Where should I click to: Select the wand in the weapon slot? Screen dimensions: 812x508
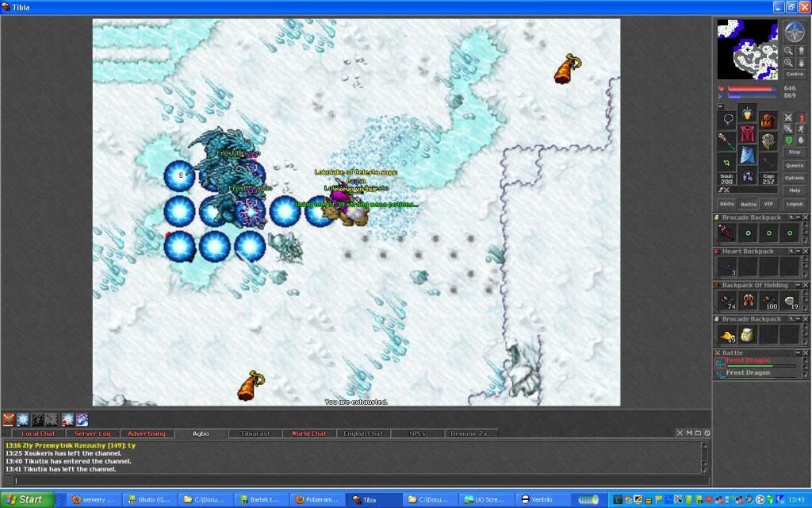[x=728, y=140]
